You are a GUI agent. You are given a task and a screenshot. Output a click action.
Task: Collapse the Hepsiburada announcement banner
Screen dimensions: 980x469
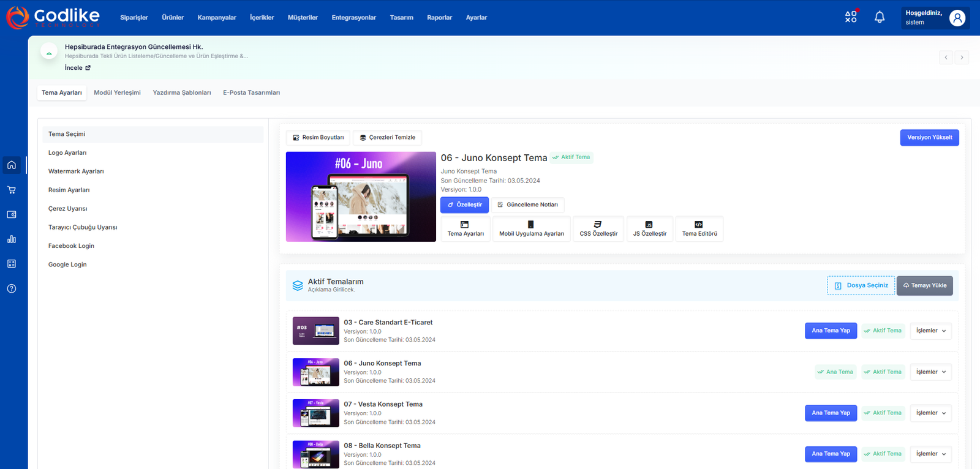coord(49,53)
